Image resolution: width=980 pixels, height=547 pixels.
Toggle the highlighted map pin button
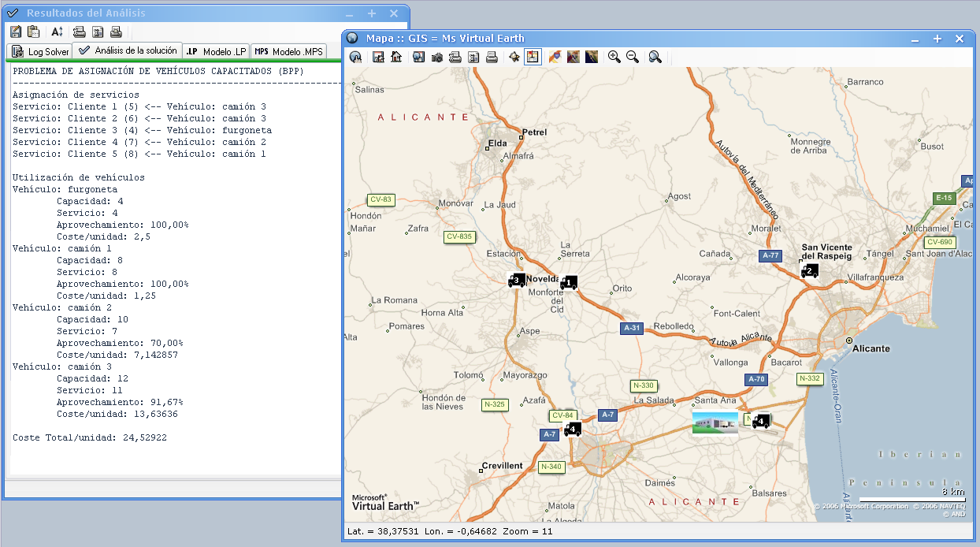(533, 57)
